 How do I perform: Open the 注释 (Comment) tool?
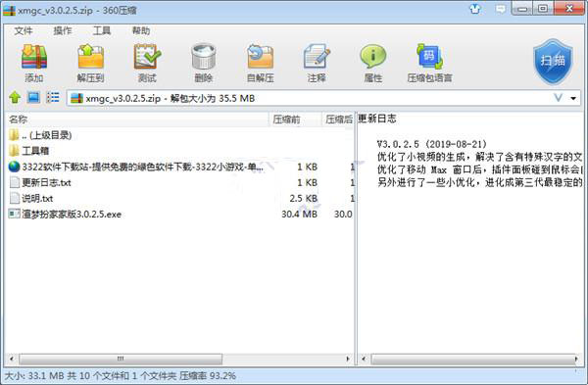point(317,63)
